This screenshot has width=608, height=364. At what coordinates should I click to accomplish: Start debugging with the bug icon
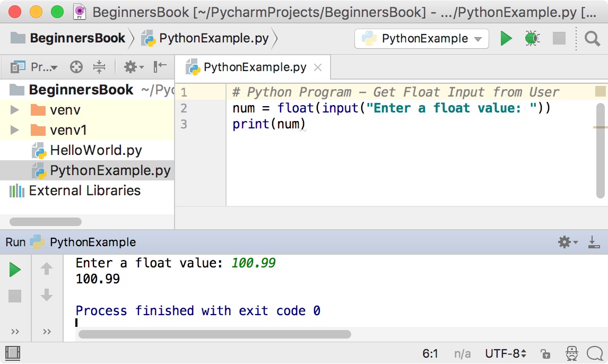tap(532, 38)
